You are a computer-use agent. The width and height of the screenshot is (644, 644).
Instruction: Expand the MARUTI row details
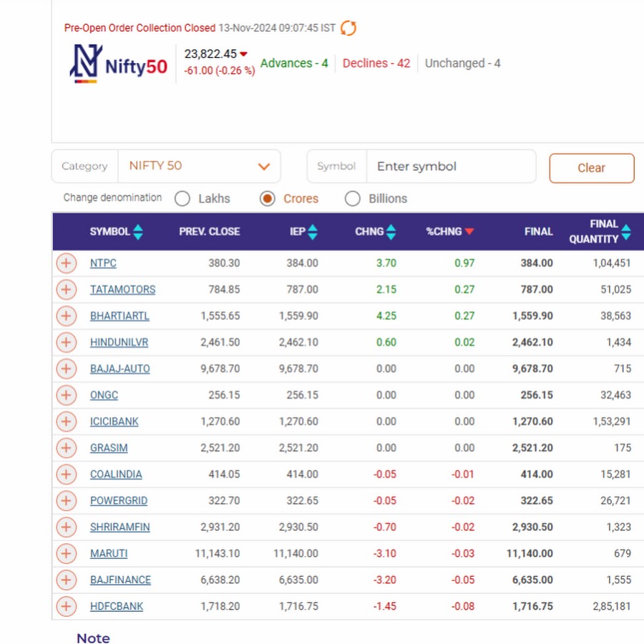click(x=66, y=553)
